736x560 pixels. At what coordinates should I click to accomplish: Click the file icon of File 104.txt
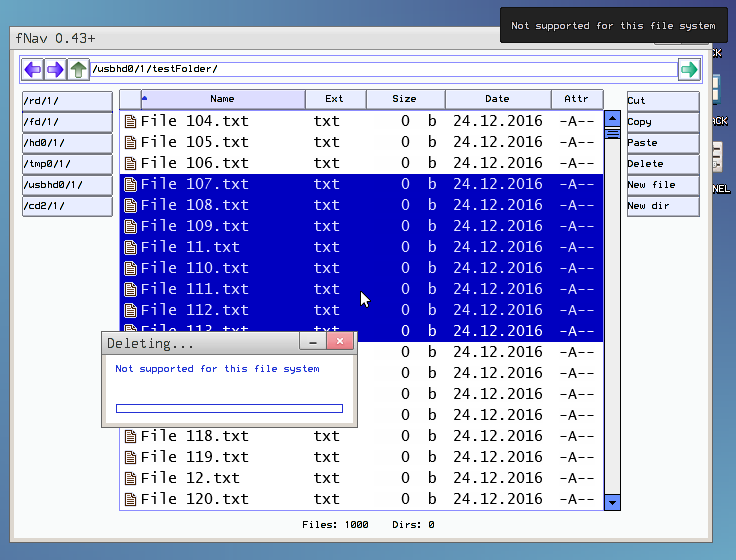tap(130, 121)
